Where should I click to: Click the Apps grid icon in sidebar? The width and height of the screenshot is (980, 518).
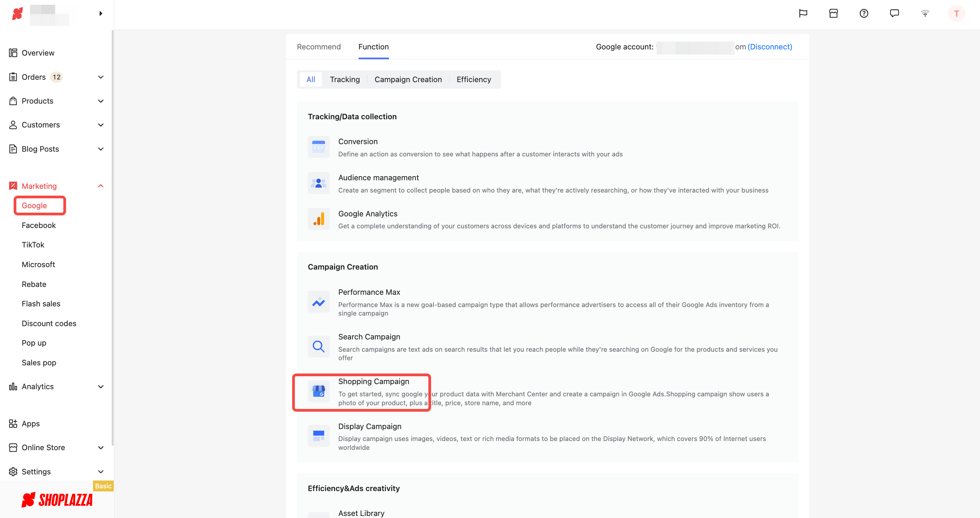click(x=13, y=424)
